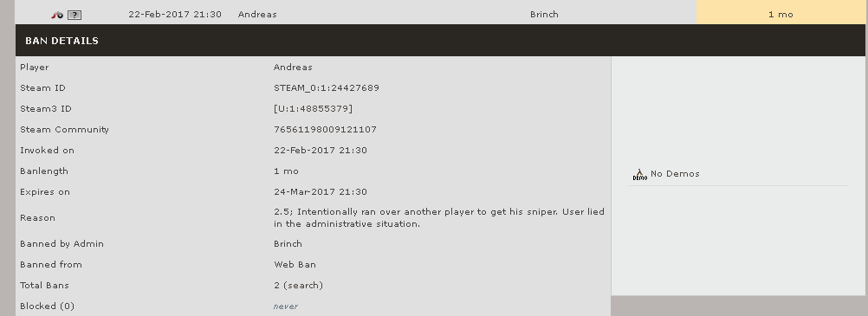The image size is (868, 316).
Task: Click the lambda demo icon
Action: (639, 174)
